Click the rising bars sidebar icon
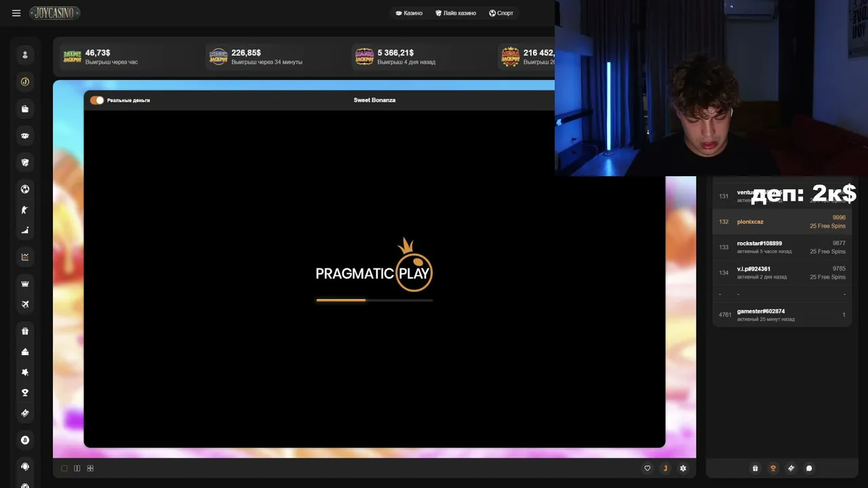Viewport: 868px width, 488px height. (25, 230)
